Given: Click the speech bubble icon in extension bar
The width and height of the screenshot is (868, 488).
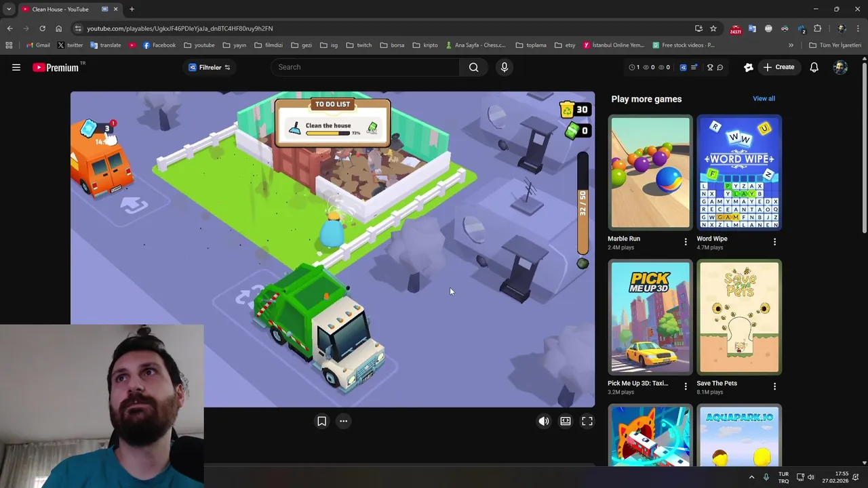Looking at the screenshot, I should pos(720,67).
